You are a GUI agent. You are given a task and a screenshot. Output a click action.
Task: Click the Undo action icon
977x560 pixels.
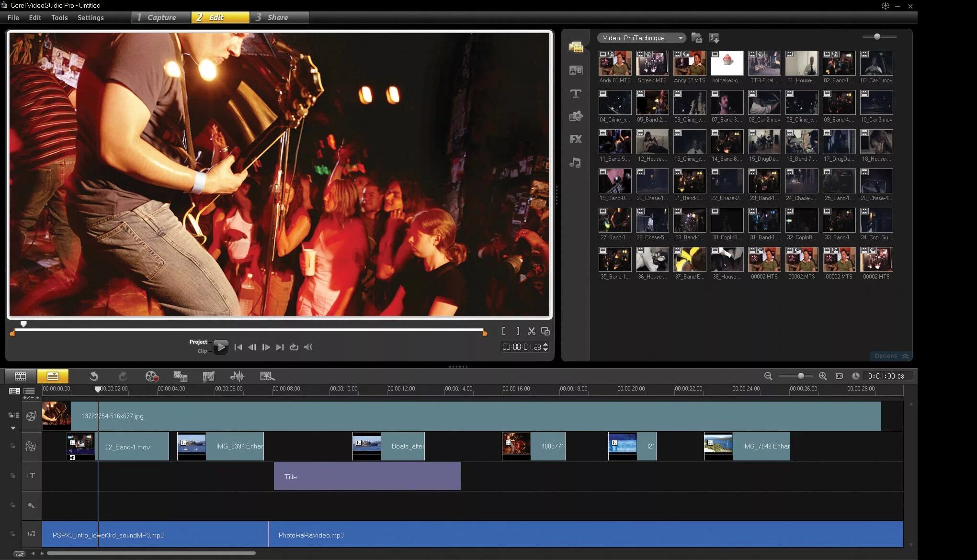point(94,376)
